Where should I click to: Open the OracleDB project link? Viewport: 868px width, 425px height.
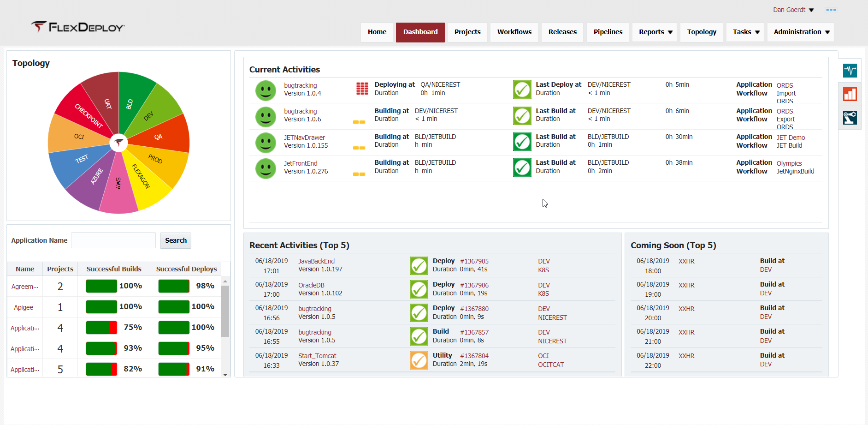(311, 285)
